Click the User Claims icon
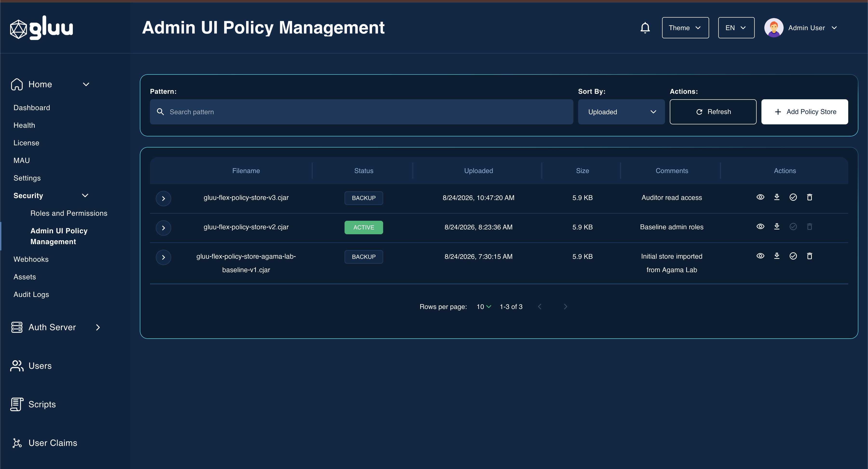 tap(17, 443)
